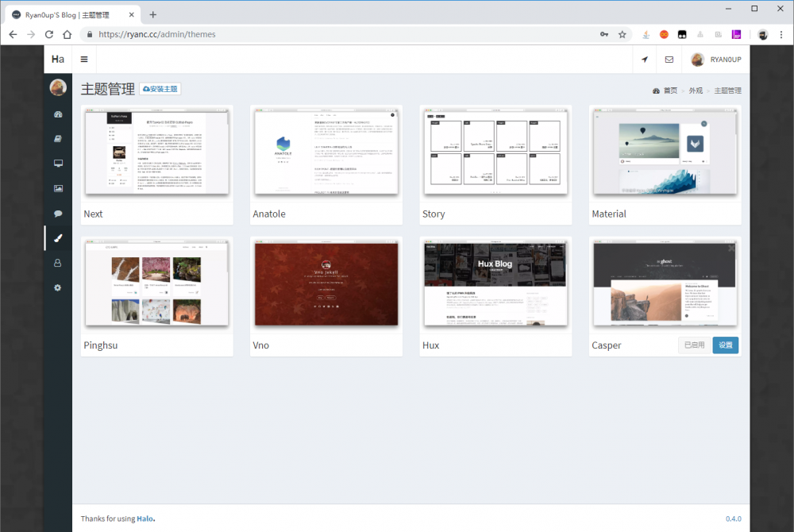Open the dashboard icon in the sidebar
The width and height of the screenshot is (794, 532).
coord(58,114)
